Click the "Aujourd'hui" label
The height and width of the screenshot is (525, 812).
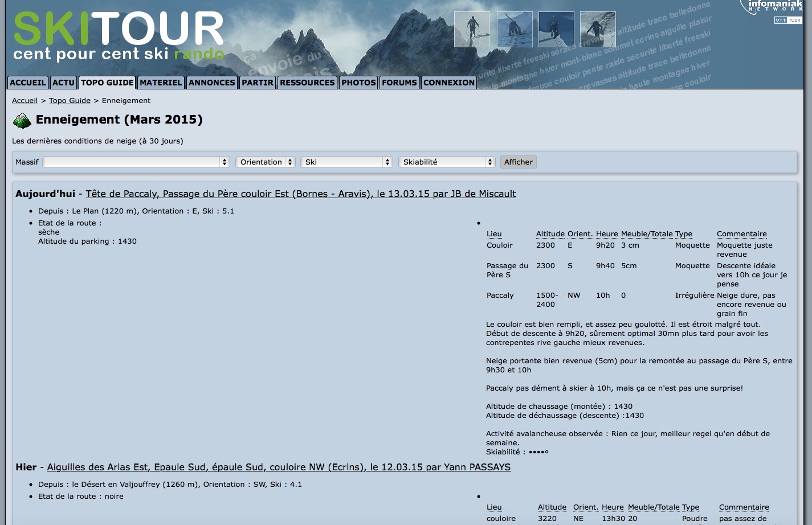(45, 194)
